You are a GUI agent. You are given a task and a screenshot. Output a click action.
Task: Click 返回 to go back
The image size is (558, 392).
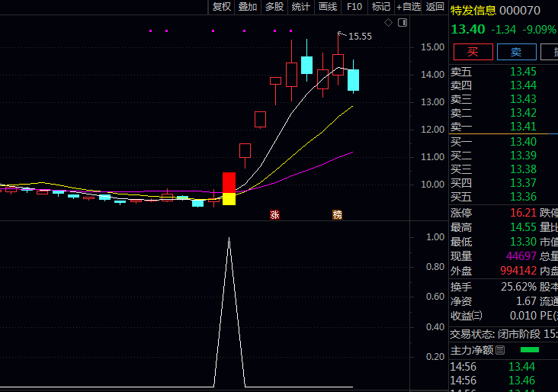[435, 7]
